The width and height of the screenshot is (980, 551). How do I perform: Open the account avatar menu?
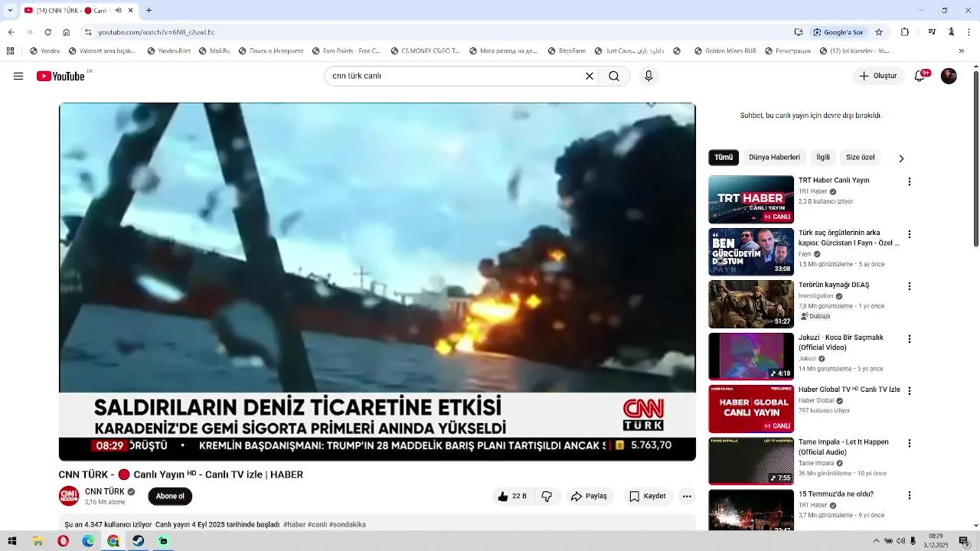(x=949, y=76)
